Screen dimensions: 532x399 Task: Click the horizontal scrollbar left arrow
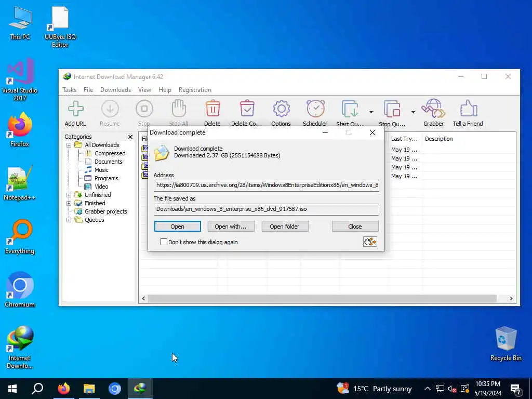(x=143, y=299)
